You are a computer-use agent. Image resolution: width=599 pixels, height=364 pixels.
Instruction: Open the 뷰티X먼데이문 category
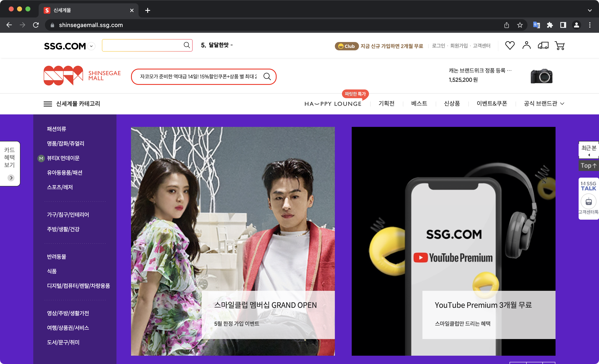(x=63, y=158)
